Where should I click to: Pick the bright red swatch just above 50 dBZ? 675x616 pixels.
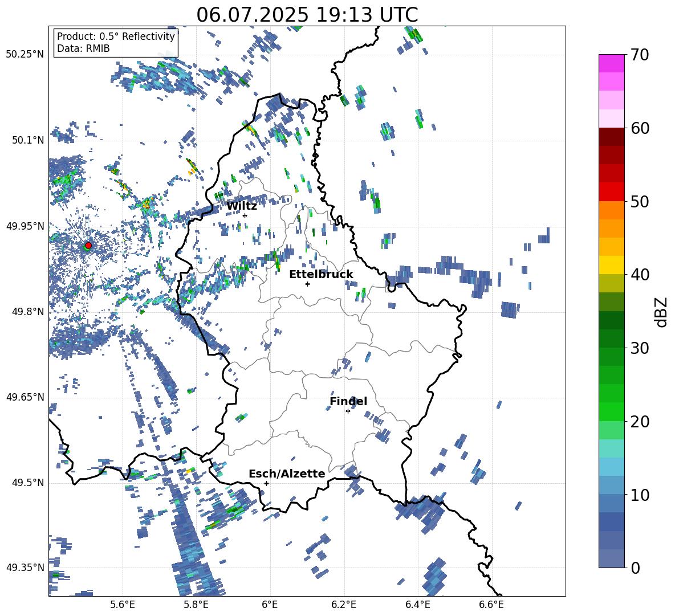point(611,192)
